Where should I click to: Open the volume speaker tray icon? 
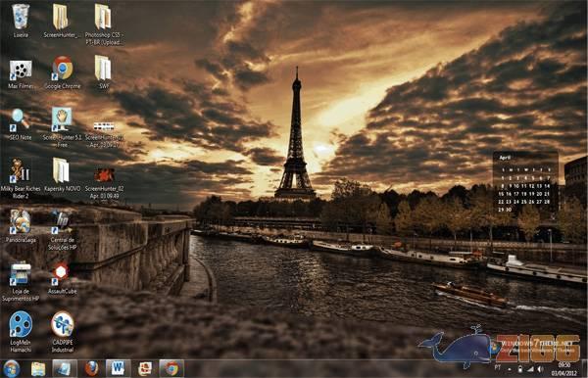(540, 369)
